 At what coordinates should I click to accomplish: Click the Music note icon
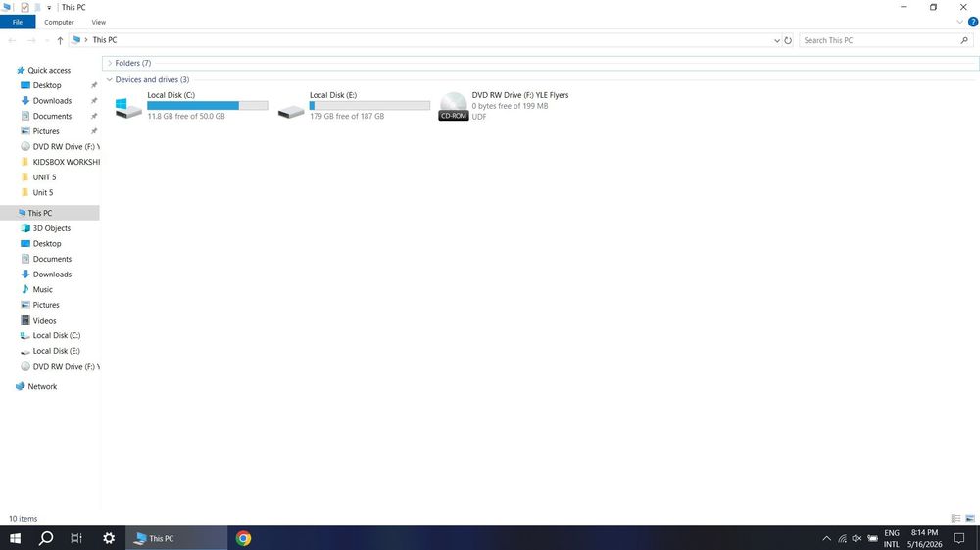pyautogui.click(x=25, y=290)
